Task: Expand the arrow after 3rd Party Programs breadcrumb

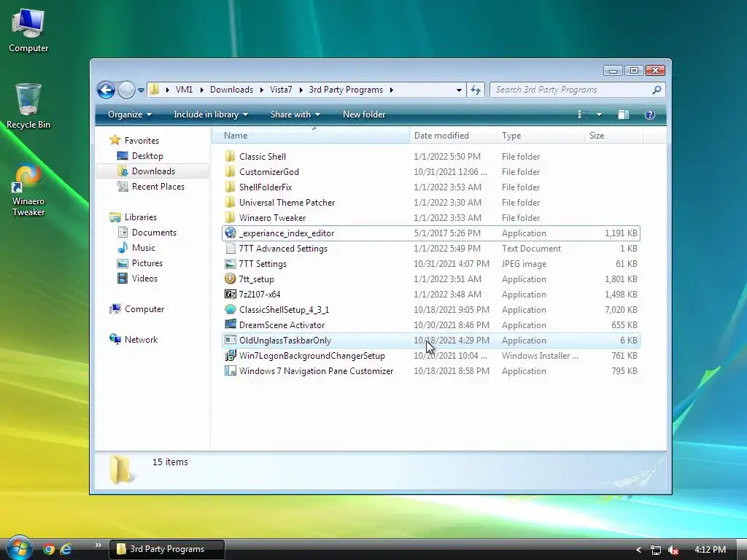Action: [392, 90]
